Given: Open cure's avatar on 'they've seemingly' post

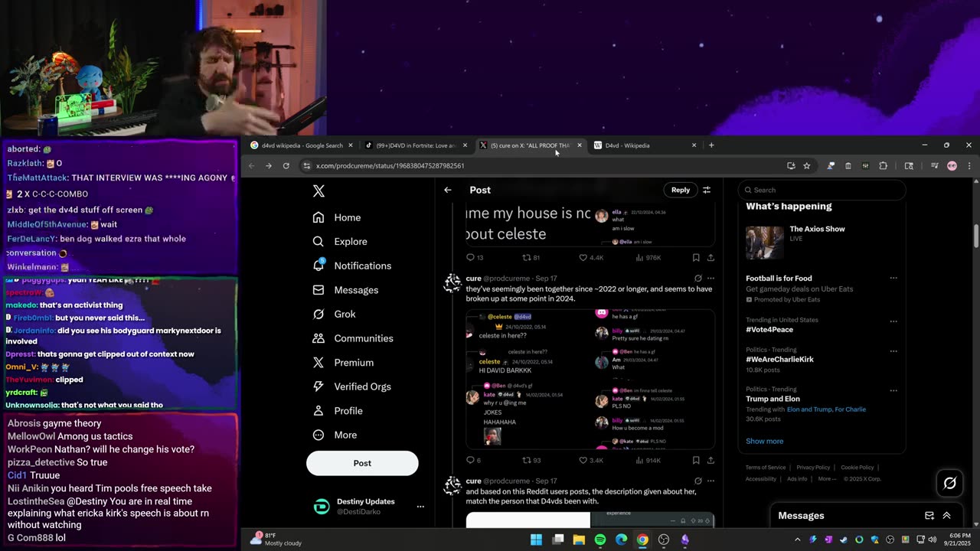Looking at the screenshot, I should click(452, 283).
